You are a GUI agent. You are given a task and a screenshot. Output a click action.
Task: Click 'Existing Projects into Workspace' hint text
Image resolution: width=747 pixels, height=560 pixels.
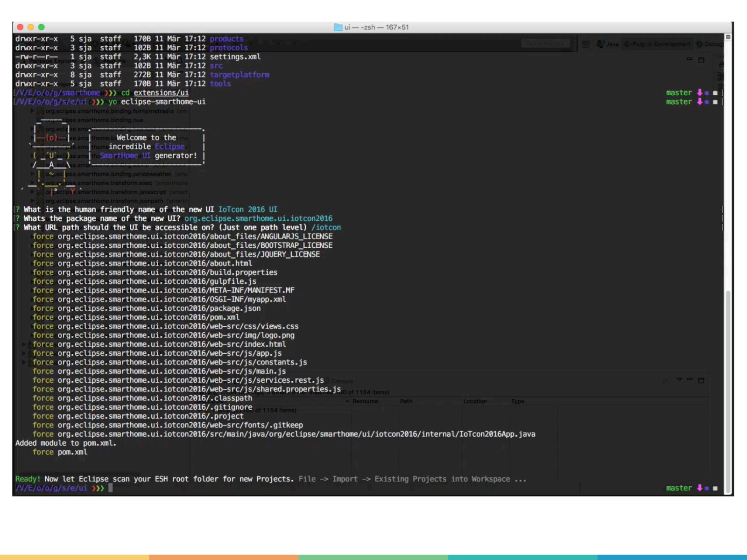pos(442,479)
